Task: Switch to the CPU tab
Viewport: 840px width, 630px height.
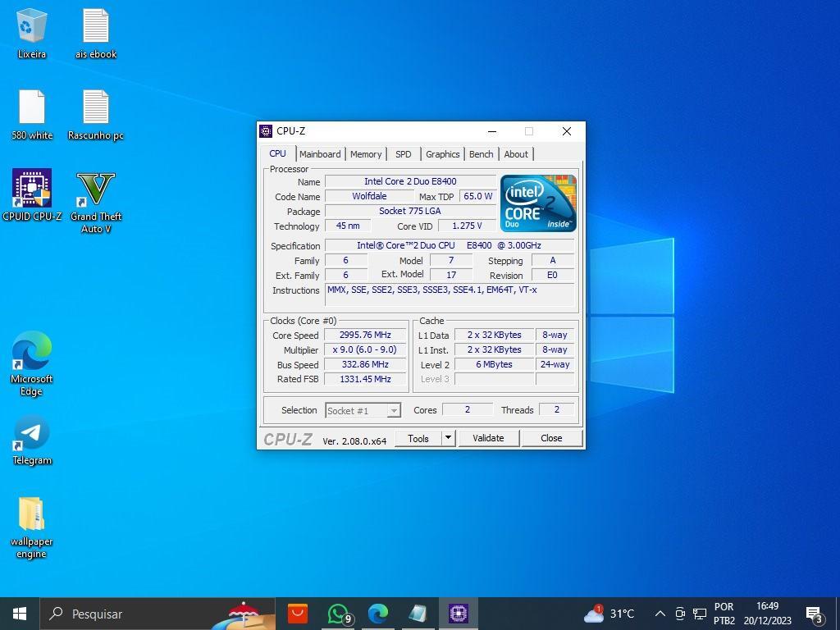Action: [277, 153]
